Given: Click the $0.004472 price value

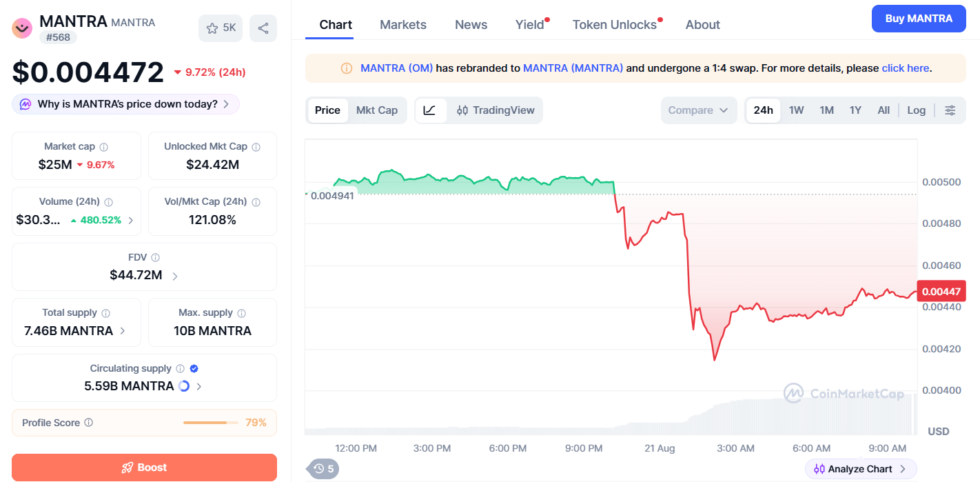Looking at the screenshot, I should (x=88, y=72).
